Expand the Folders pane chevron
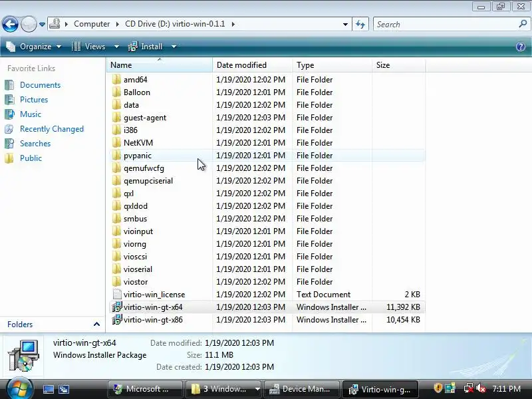Image resolution: width=532 pixels, height=399 pixels. [x=96, y=325]
